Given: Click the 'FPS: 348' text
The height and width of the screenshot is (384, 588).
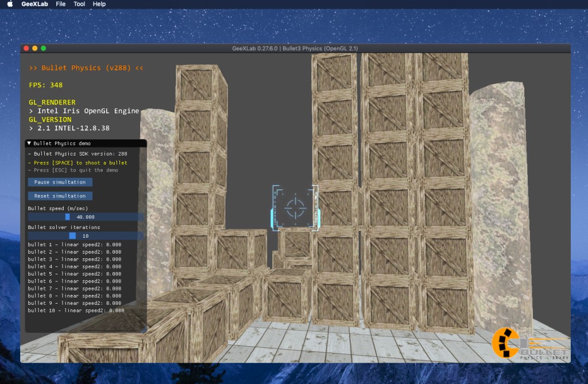Looking at the screenshot, I should pos(46,85).
